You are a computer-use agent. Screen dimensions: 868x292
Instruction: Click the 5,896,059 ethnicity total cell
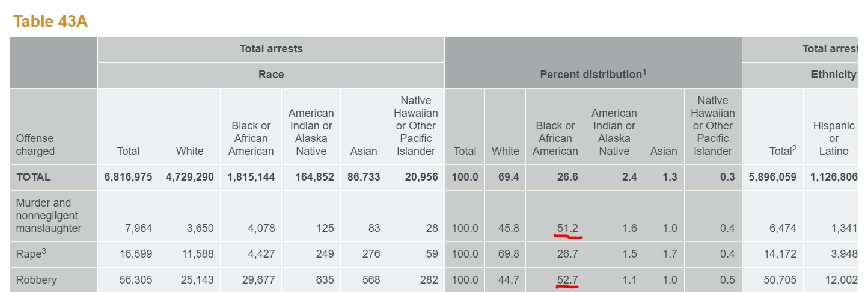click(x=772, y=177)
